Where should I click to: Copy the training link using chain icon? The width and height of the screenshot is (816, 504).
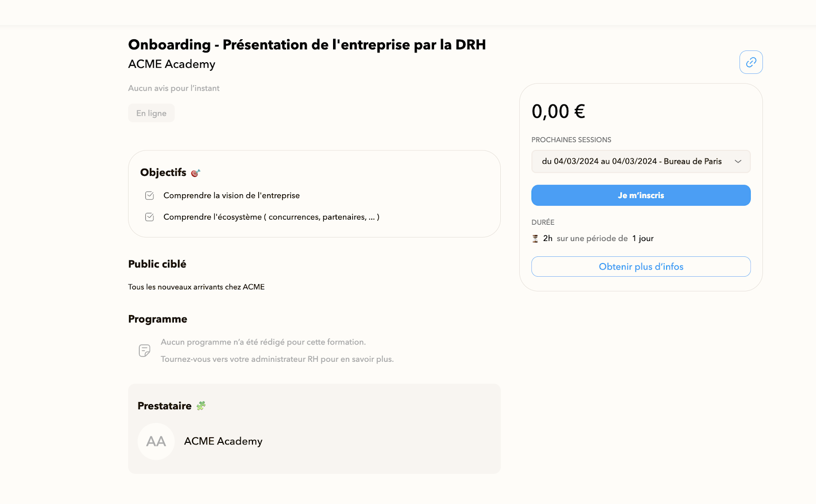[751, 62]
